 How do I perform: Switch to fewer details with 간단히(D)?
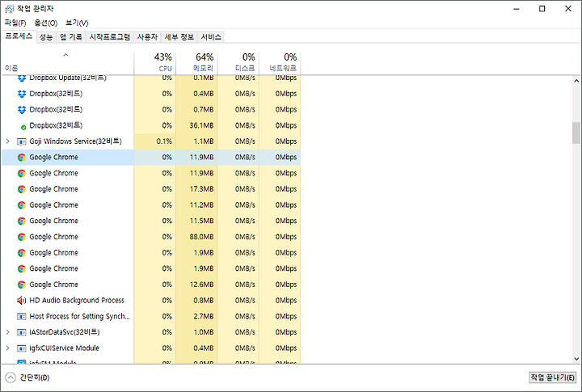point(27,378)
